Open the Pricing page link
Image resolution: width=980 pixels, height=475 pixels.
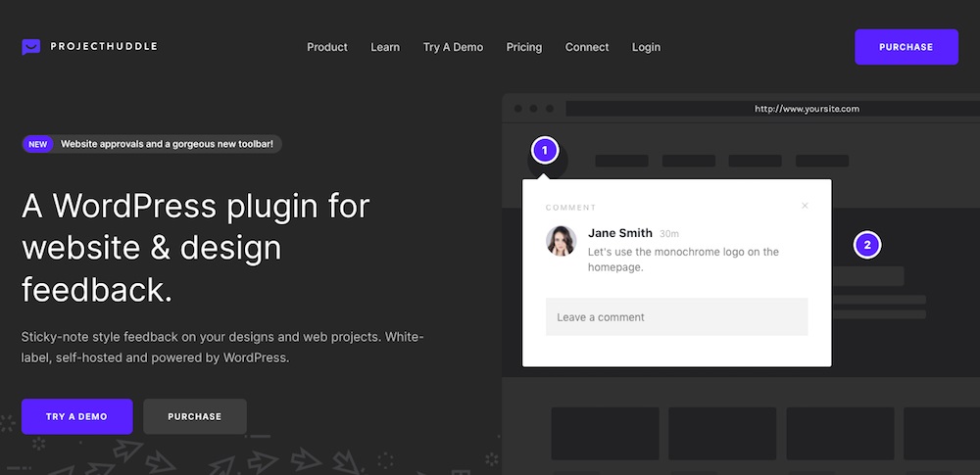[524, 47]
